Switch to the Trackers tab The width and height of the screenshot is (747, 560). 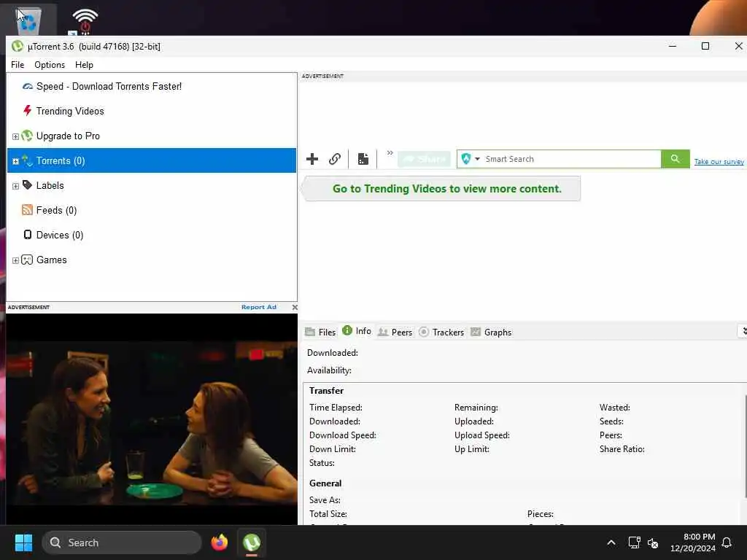point(441,332)
